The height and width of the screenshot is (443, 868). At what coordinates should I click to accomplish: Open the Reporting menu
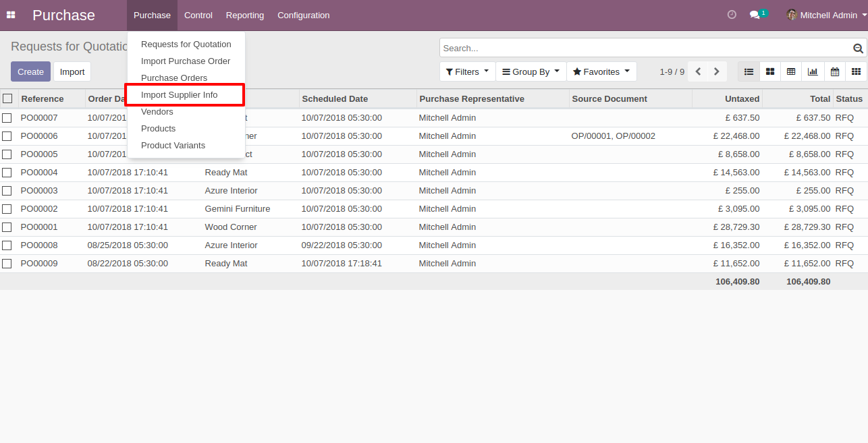tap(245, 15)
